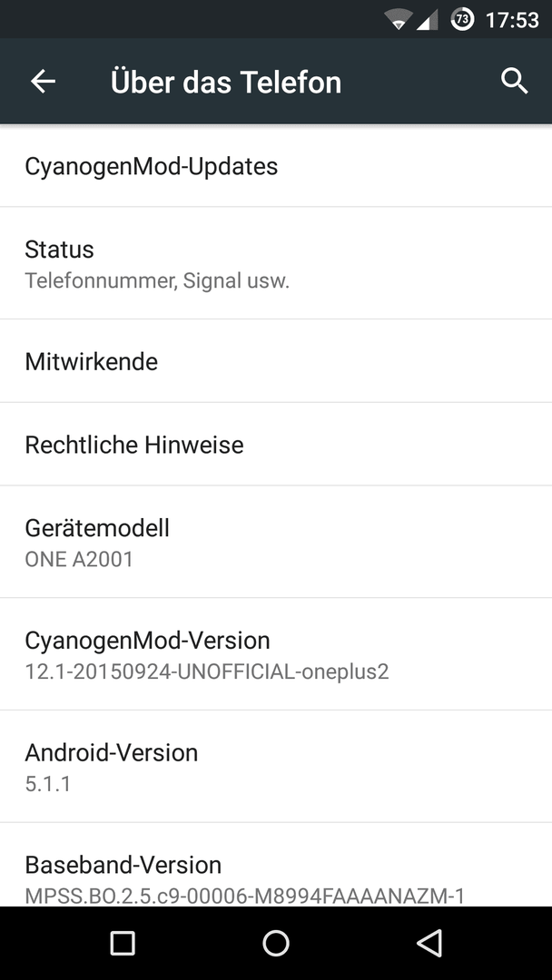The width and height of the screenshot is (552, 980).
Task: Tap the back arrow in header
Action: click(x=44, y=82)
